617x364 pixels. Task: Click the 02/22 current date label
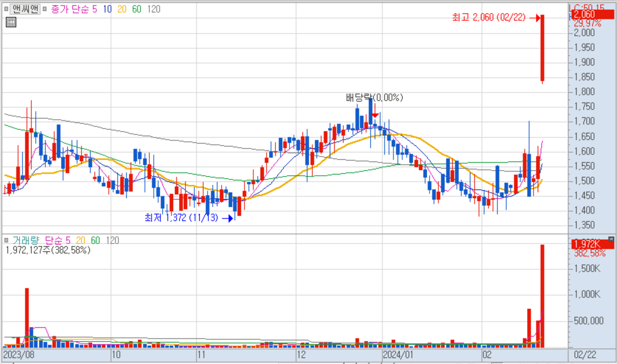[585, 354]
